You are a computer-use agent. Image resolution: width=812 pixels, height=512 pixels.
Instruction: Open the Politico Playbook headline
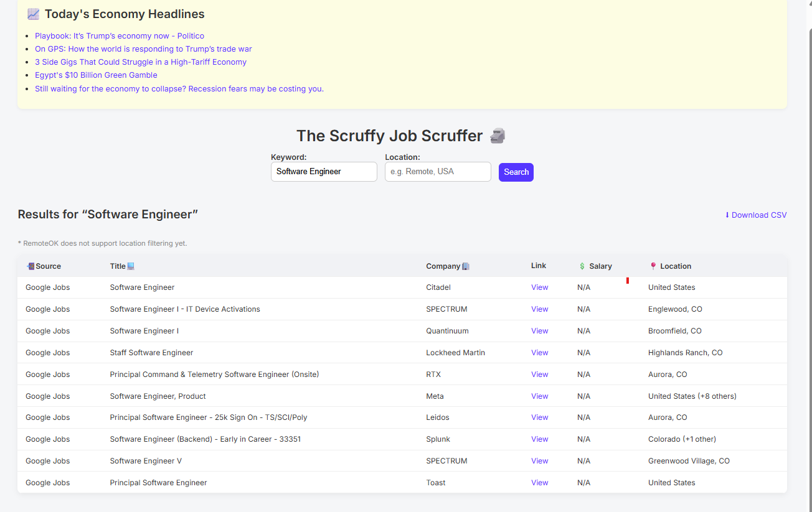120,36
